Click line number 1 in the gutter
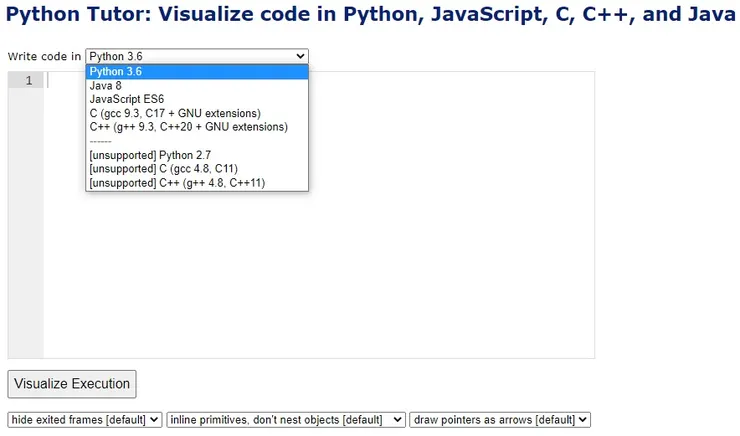 pyautogui.click(x=29, y=81)
